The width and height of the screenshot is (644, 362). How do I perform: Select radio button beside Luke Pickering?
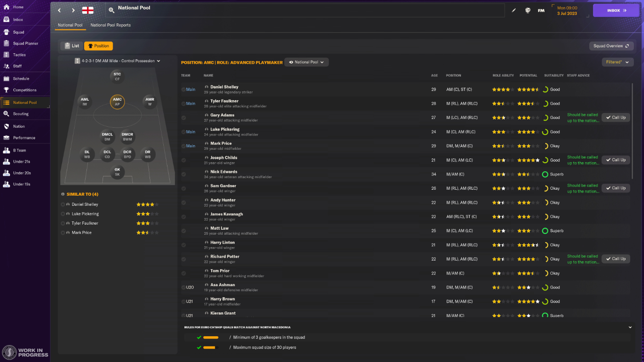63,214
